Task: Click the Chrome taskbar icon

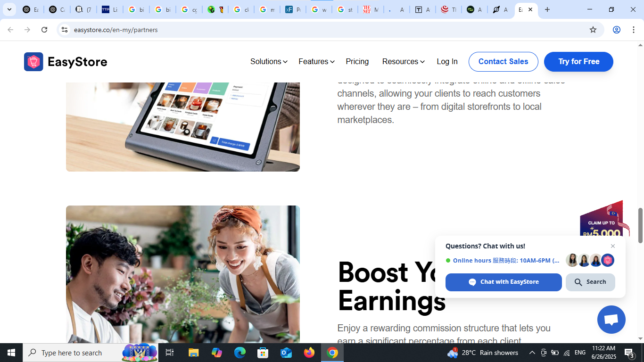Action: (x=332, y=353)
